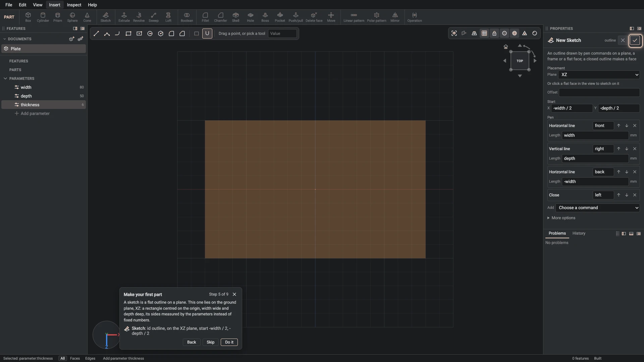The height and width of the screenshot is (362, 644).
Task: Open the Inspect menu
Action: tap(74, 5)
